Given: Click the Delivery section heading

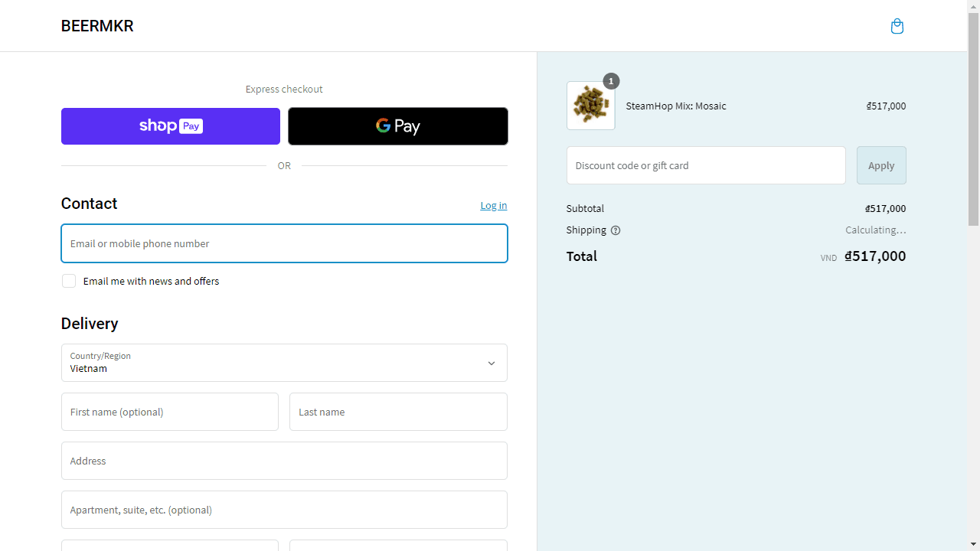Looking at the screenshot, I should click(x=90, y=324).
